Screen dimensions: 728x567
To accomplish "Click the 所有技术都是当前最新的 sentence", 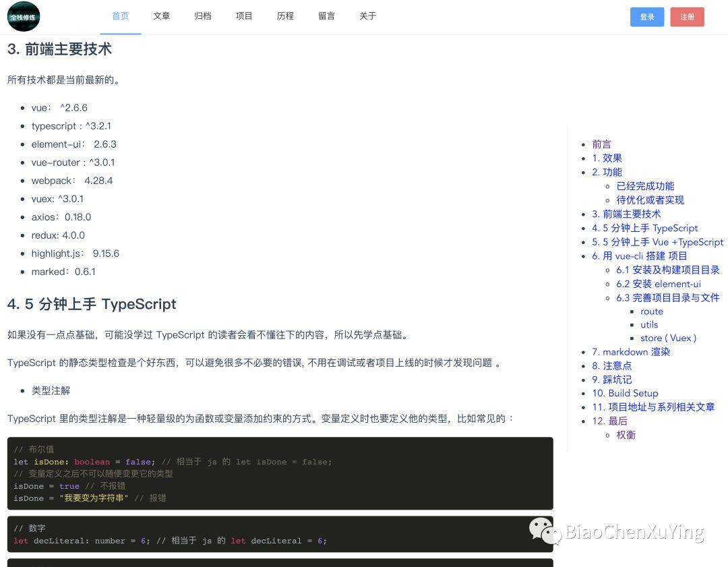I will (63, 80).
